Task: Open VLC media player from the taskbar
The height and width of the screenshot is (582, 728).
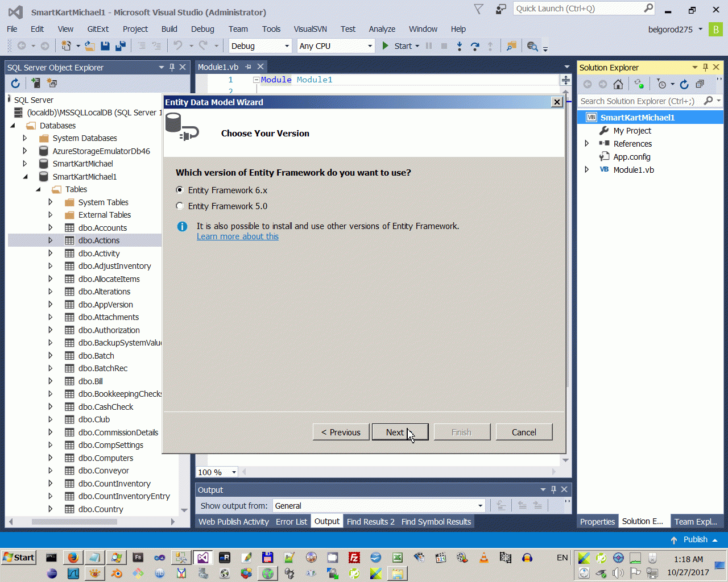Action: click(x=483, y=558)
